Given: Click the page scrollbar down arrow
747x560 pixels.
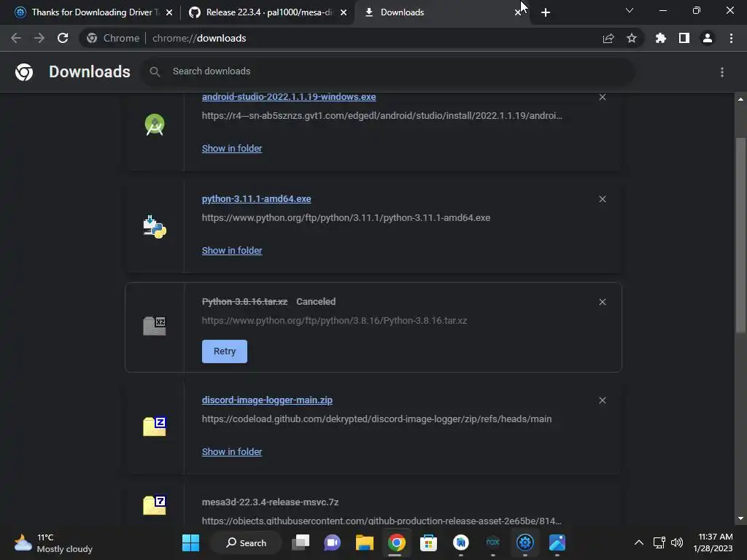Looking at the screenshot, I should pyautogui.click(x=740, y=518).
